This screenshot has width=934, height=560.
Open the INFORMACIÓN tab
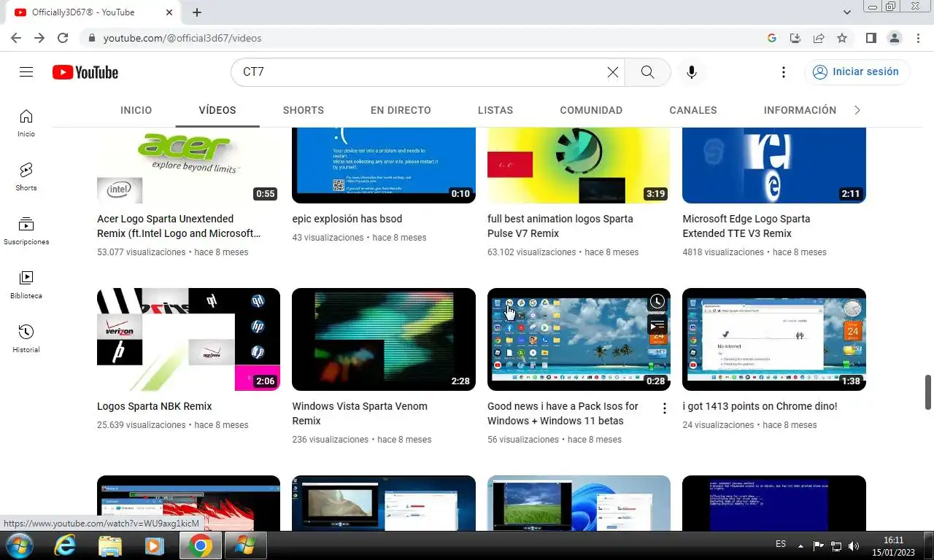pyautogui.click(x=800, y=110)
